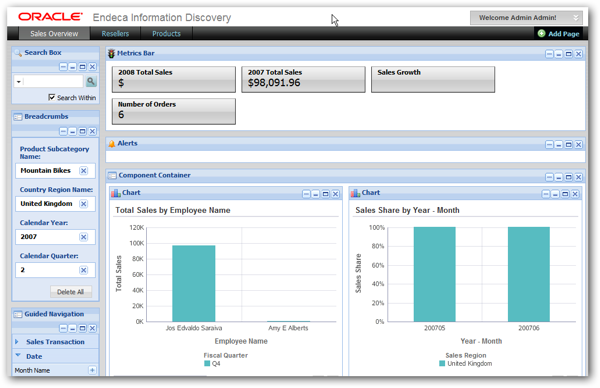Click the Delete All button

point(71,292)
